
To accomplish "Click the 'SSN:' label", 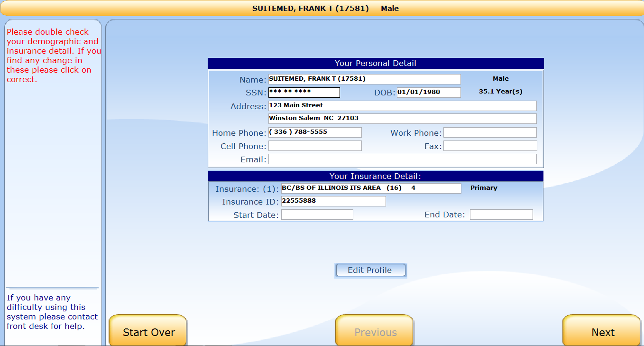I will tap(256, 93).
